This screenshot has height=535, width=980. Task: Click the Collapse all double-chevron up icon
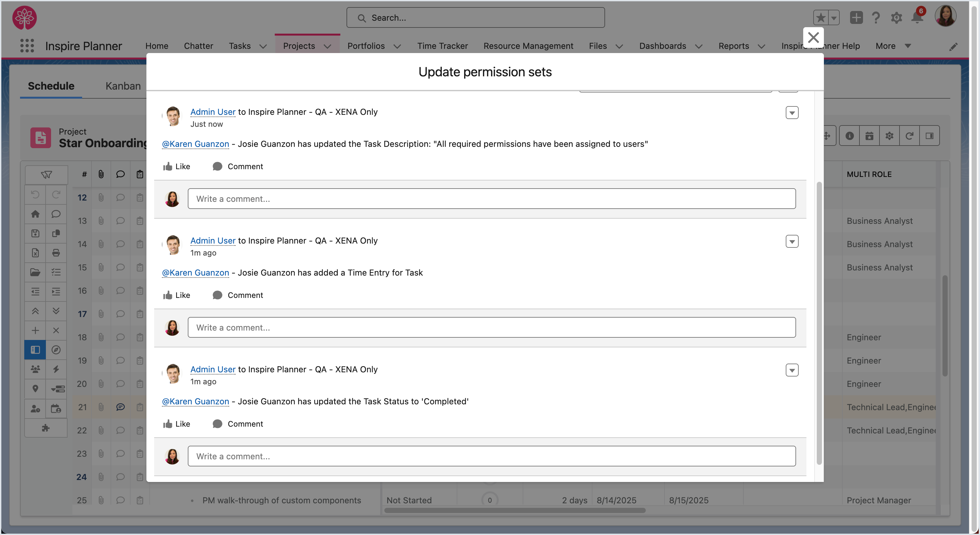(35, 311)
